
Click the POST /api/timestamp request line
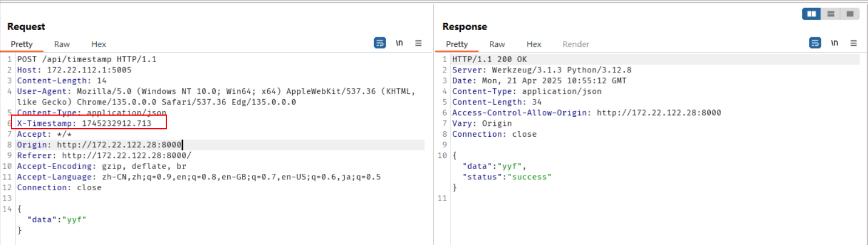pyautogui.click(x=87, y=59)
